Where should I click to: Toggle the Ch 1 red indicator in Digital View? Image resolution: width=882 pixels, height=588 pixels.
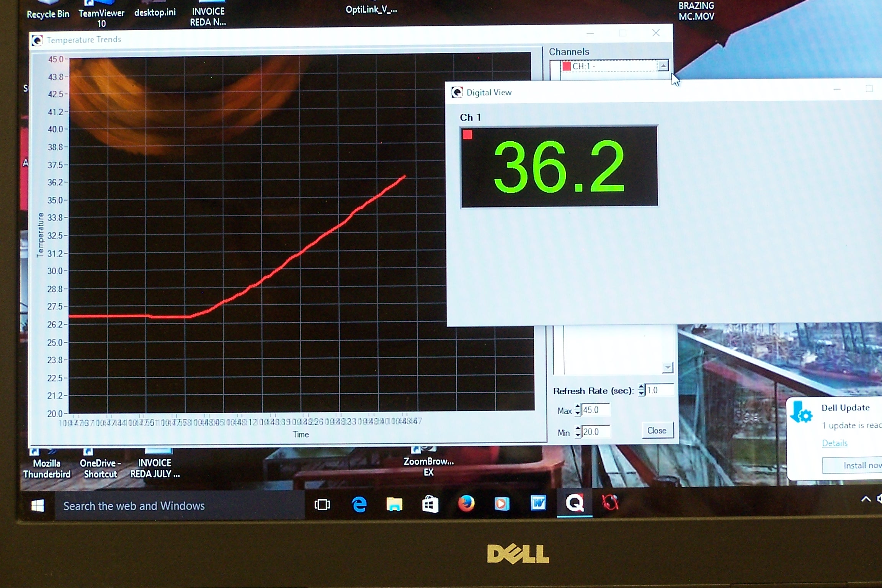[x=468, y=134]
